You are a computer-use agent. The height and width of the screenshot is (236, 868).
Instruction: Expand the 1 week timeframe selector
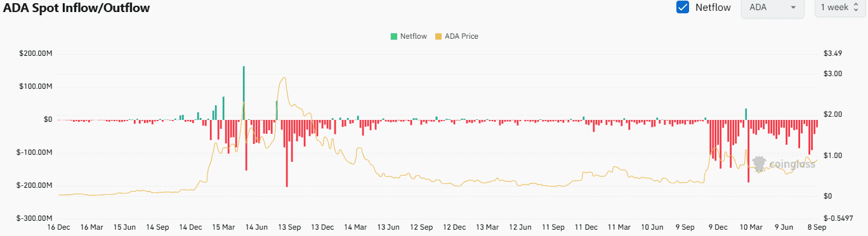[x=839, y=8]
